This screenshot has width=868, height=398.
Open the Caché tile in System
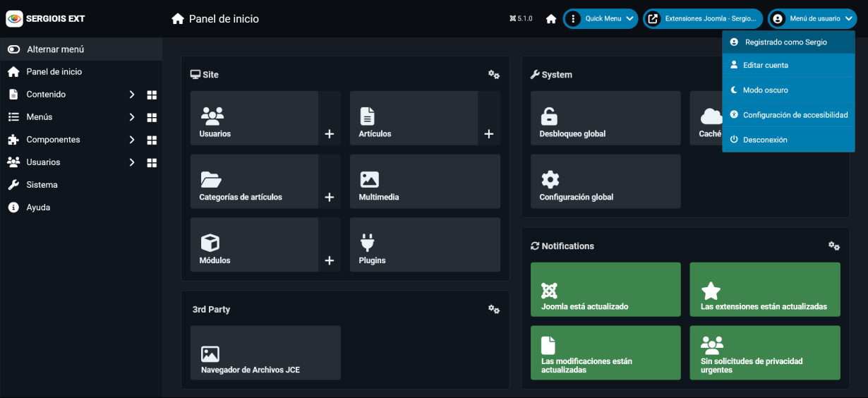coord(706,118)
